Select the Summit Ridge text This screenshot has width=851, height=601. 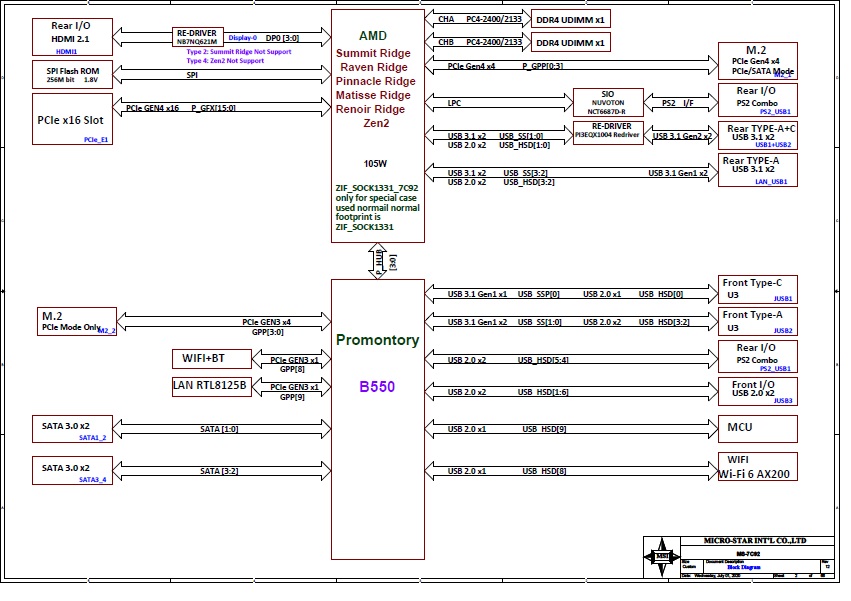pos(373,53)
